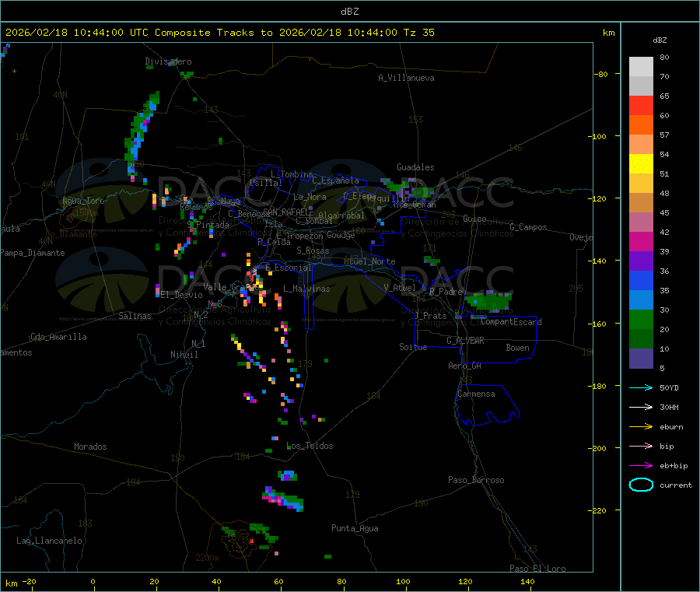
Task: Choose the light blue 30-35 dBZ swatch
Action: (641, 300)
